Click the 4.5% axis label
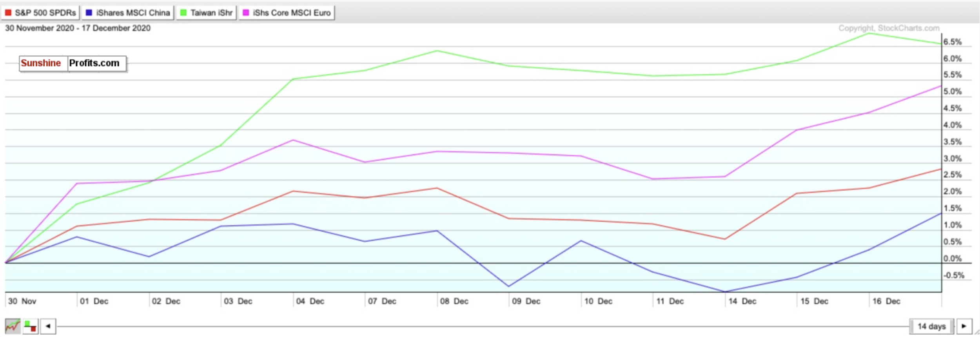The image size is (980, 337). (953, 108)
